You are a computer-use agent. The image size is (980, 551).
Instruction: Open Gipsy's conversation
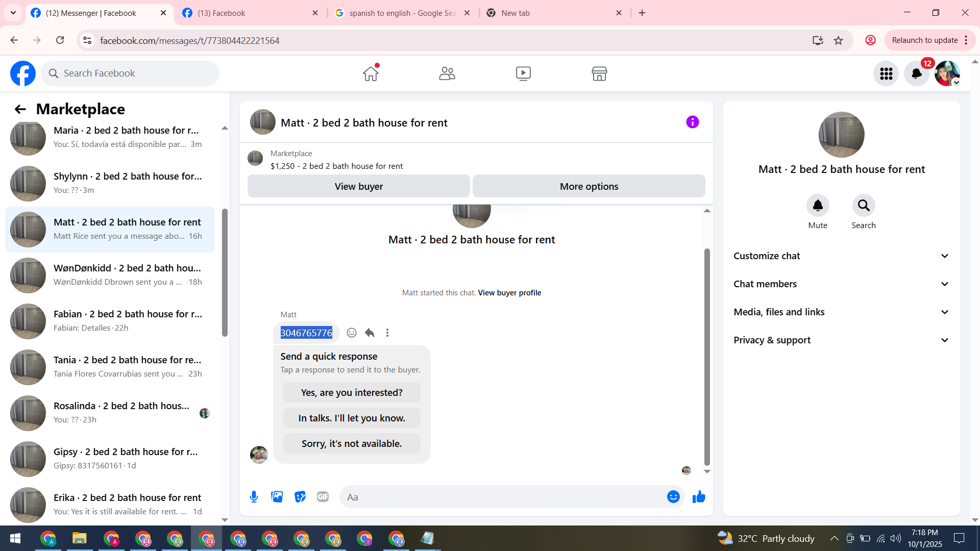pyautogui.click(x=110, y=459)
